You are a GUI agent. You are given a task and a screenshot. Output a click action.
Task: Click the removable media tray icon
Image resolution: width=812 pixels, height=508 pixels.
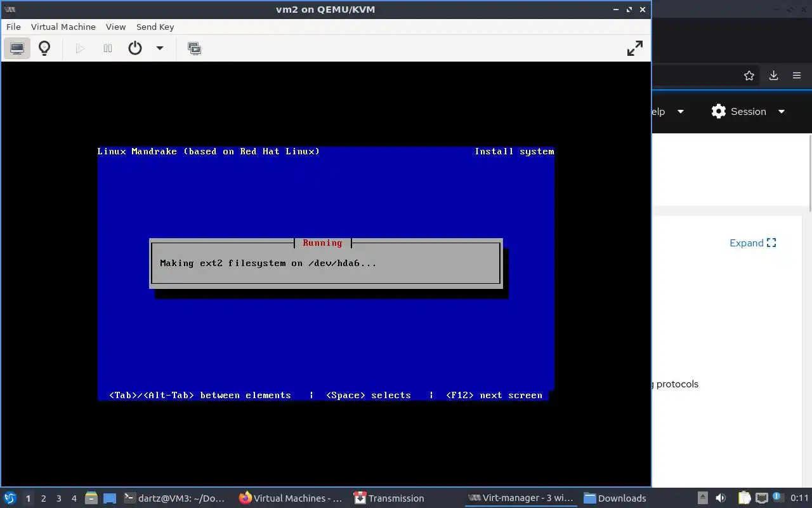coord(703,498)
